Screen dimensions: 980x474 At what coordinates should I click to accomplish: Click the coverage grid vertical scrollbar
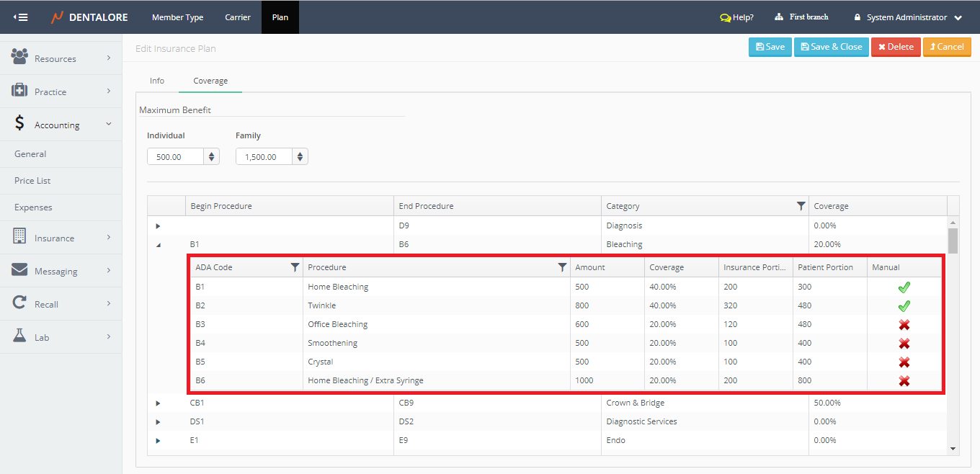953,241
